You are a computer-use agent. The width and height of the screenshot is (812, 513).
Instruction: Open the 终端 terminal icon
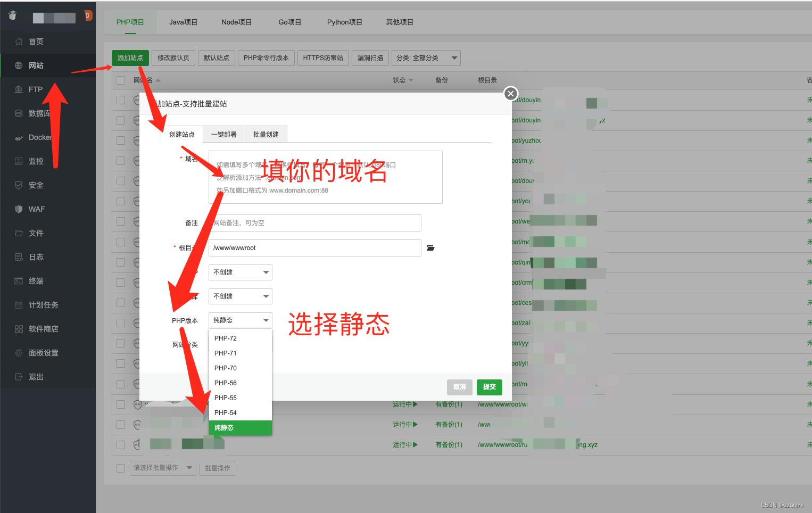(x=19, y=281)
